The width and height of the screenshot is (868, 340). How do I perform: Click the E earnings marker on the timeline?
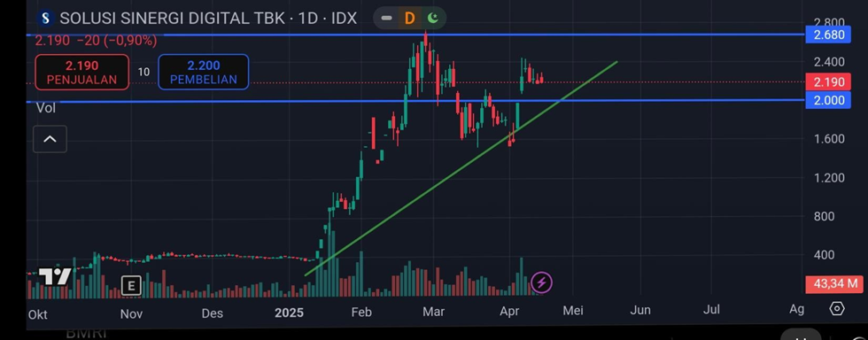pyautogui.click(x=131, y=286)
